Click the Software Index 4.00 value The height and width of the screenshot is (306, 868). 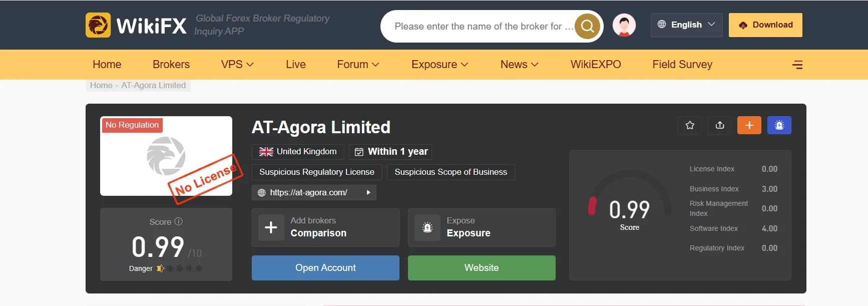coord(769,228)
